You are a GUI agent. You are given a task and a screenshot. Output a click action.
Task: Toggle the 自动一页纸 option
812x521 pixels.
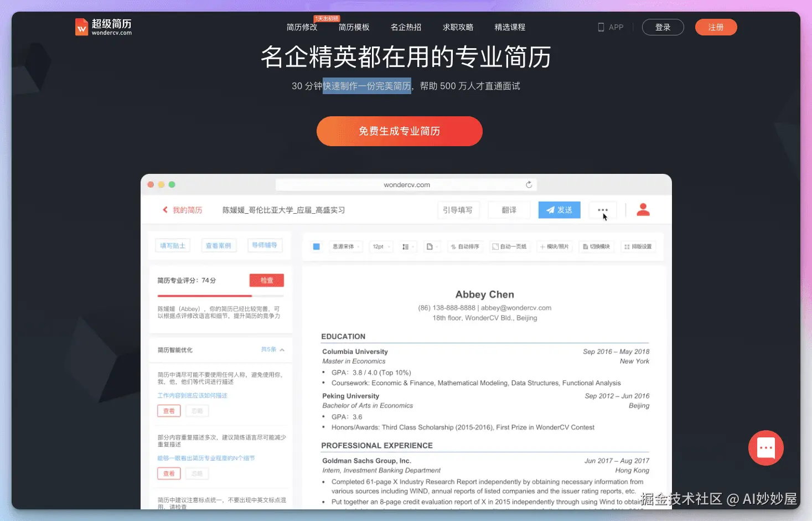(509, 246)
